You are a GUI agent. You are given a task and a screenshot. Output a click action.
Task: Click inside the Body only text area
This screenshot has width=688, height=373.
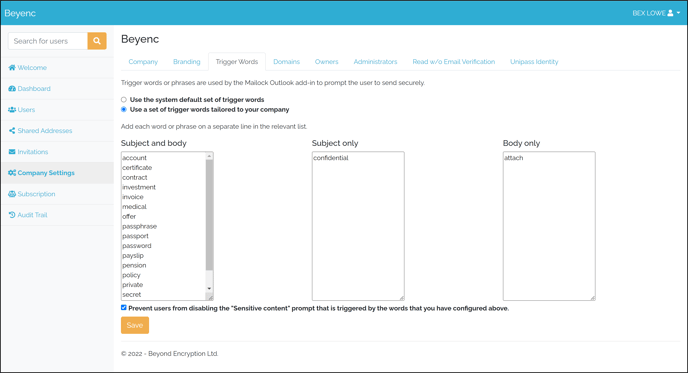point(549,226)
